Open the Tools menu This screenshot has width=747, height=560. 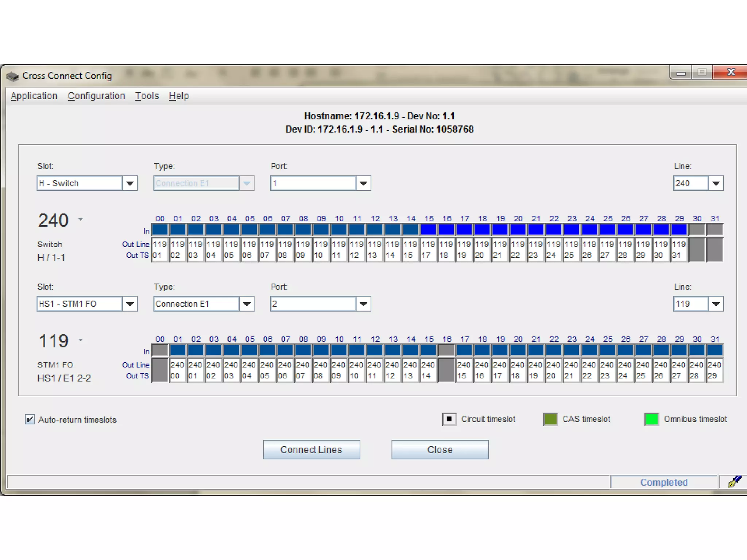(147, 96)
